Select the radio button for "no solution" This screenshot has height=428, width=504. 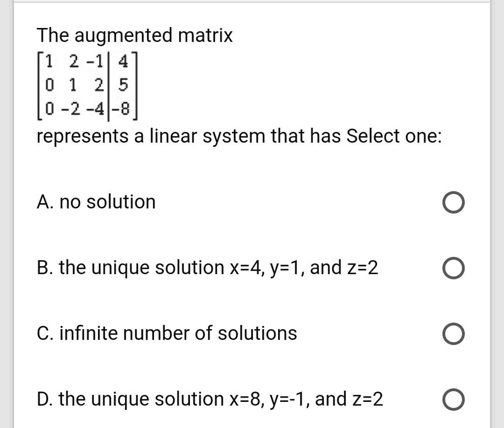pyautogui.click(x=452, y=203)
